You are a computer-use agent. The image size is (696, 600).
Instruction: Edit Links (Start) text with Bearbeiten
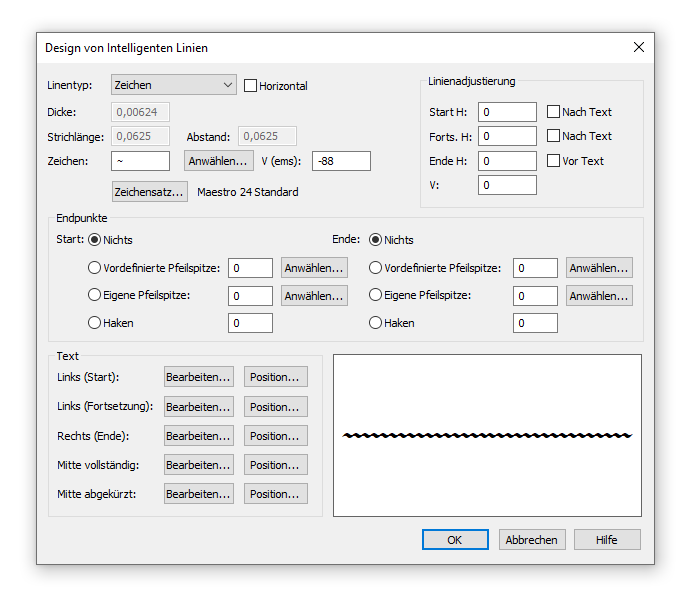pyautogui.click(x=199, y=377)
